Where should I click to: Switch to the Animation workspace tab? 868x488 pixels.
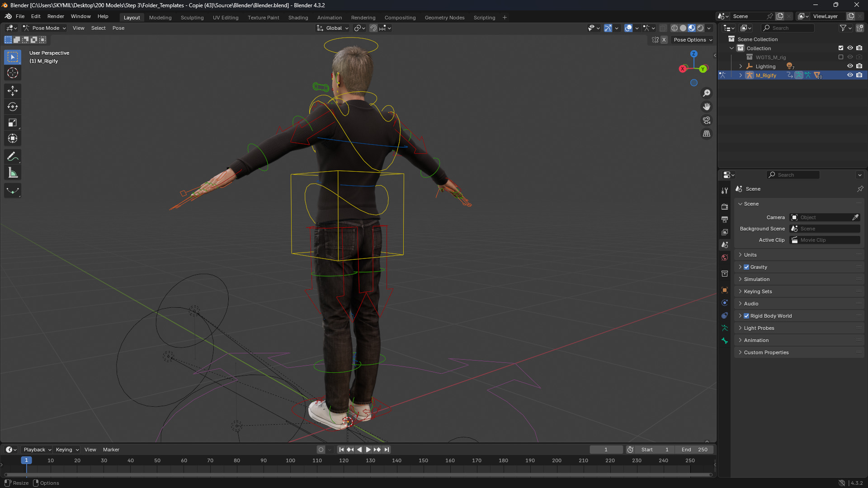point(330,18)
